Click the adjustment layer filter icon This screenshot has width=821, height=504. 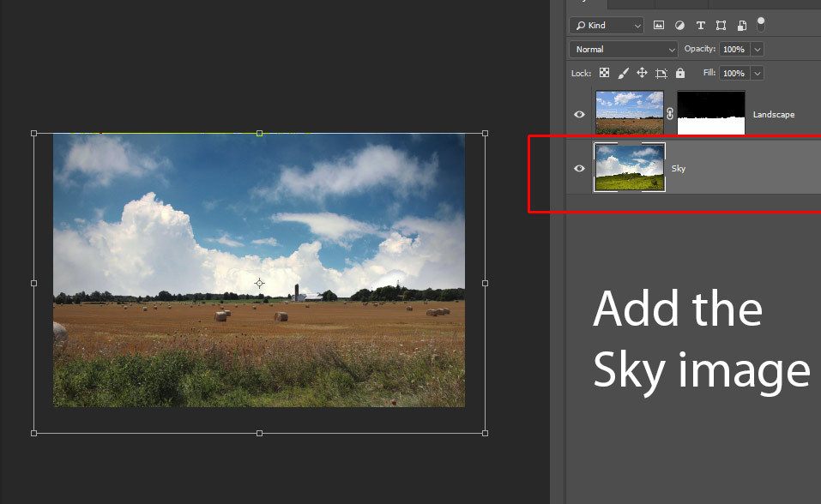click(679, 26)
